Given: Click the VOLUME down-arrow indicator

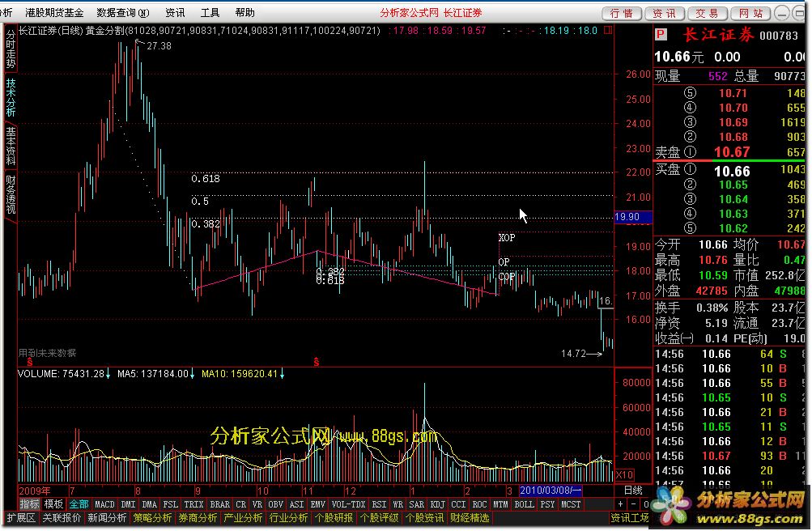Looking at the screenshot, I should pyautogui.click(x=108, y=374).
